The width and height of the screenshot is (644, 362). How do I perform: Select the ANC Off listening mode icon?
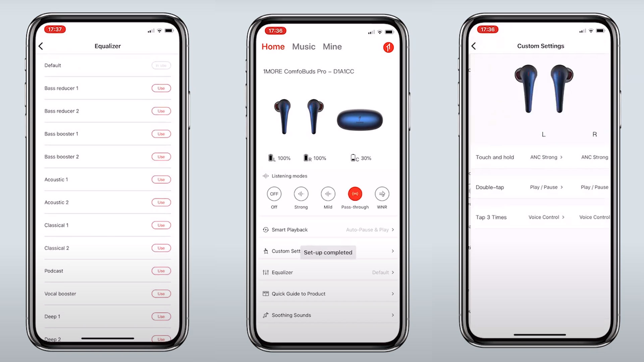pyautogui.click(x=274, y=194)
